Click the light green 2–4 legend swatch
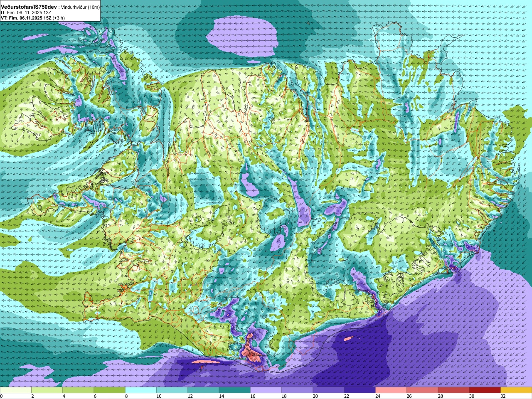 point(47,390)
